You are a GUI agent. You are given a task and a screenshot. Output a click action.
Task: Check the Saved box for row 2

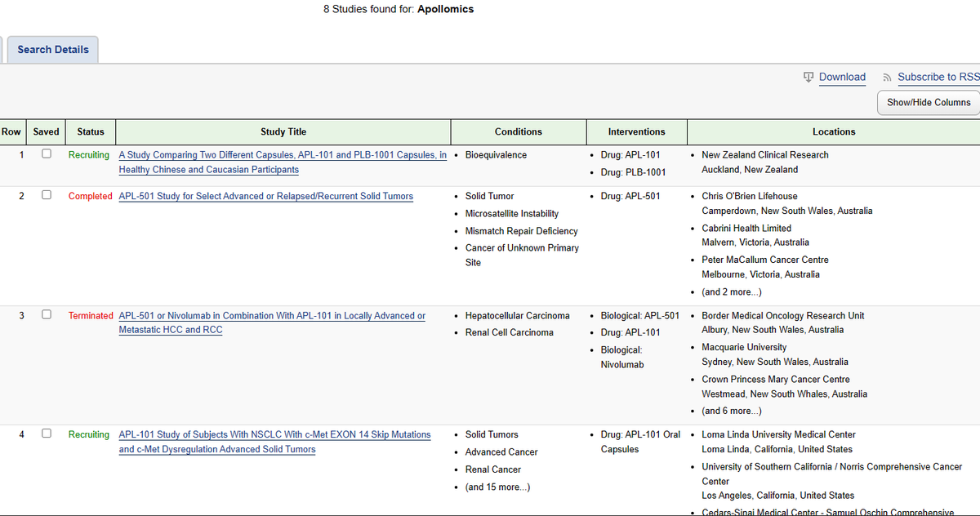tap(47, 195)
